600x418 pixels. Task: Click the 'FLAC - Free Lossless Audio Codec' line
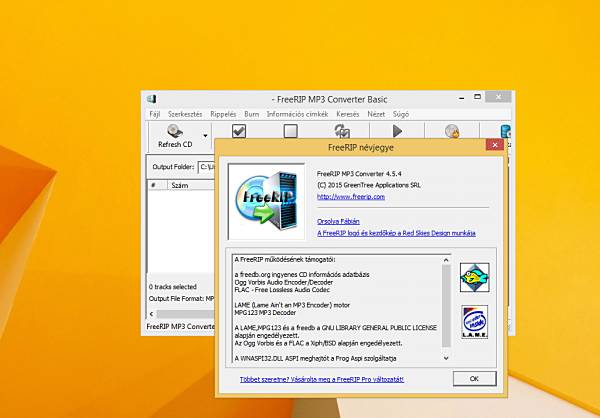tap(282, 290)
